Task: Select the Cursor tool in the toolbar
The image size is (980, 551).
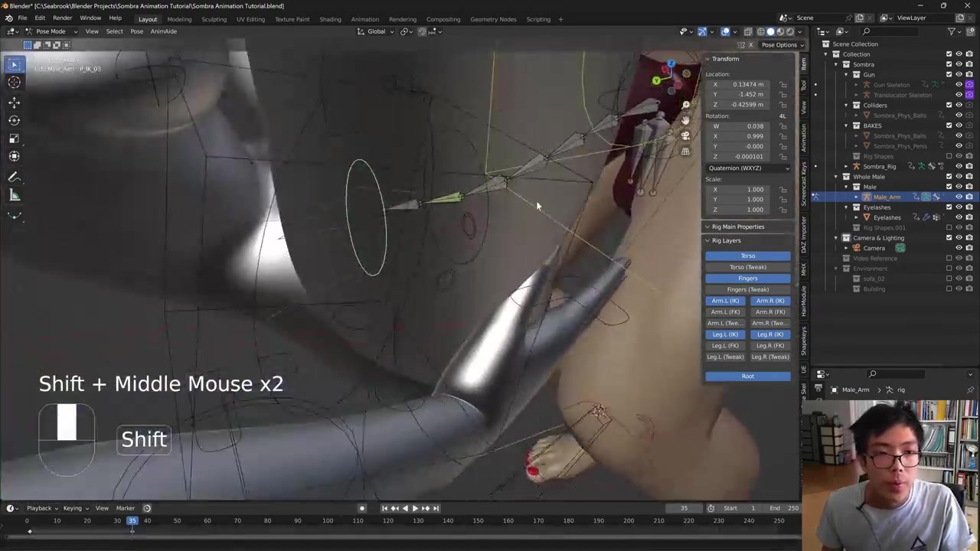Action: coord(14,83)
